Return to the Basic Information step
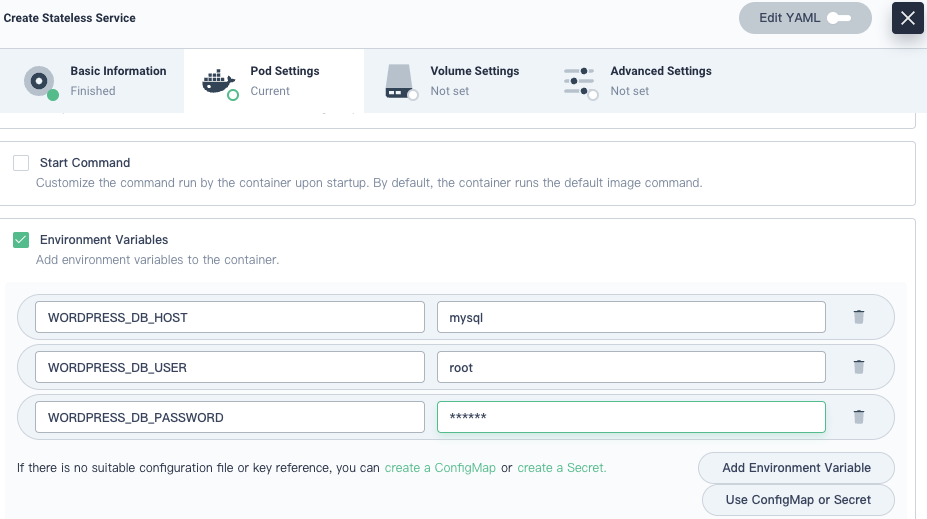This screenshot has height=519, width=927. click(x=117, y=72)
